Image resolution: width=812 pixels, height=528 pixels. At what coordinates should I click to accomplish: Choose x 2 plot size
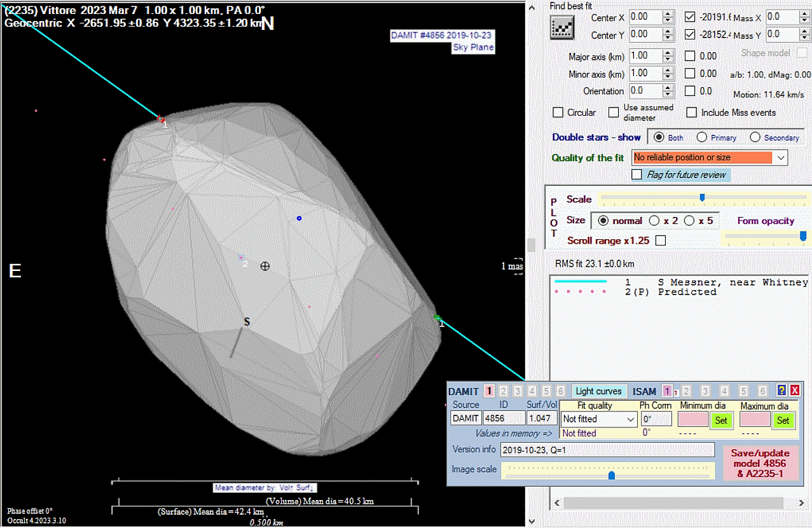[x=654, y=221]
